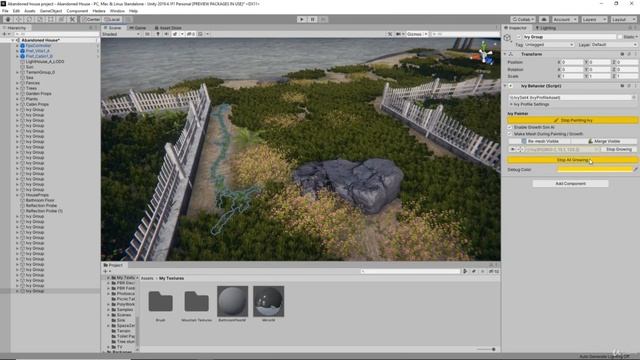Screen dimensions: 640x360
Task: Click the orientation gizmo in scene view
Action: coord(484,53)
